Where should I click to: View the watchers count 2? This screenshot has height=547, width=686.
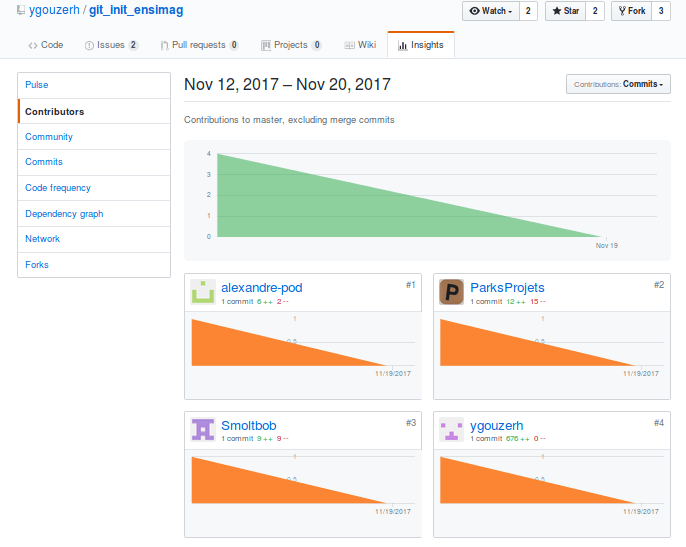(x=528, y=11)
